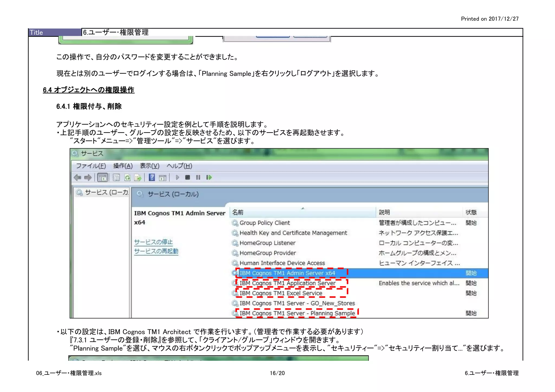Screen dimensions: 555x392
Task: Click ホームグループの構成とメン... description cell
Action: [417, 253]
